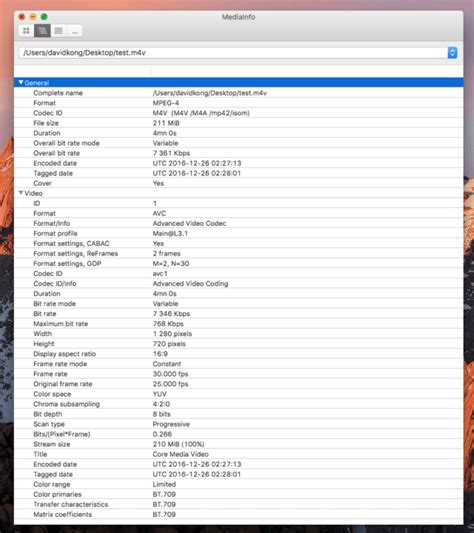
Task: Select the Transfer characteristics row
Action: (238, 504)
